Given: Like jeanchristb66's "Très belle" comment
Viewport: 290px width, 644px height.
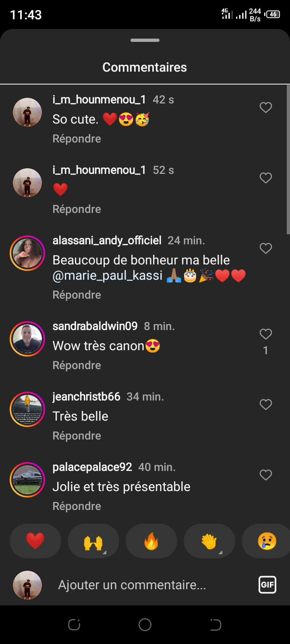Looking at the screenshot, I should pos(266,405).
